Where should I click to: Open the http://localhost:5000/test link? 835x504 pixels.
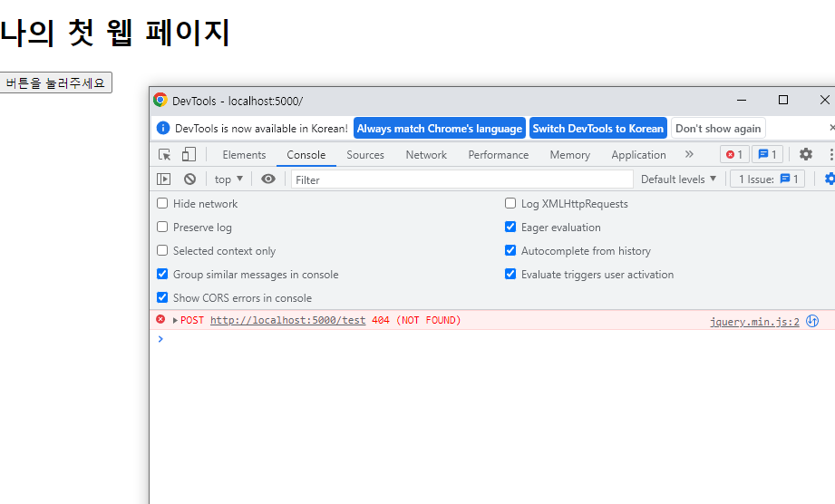287,320
